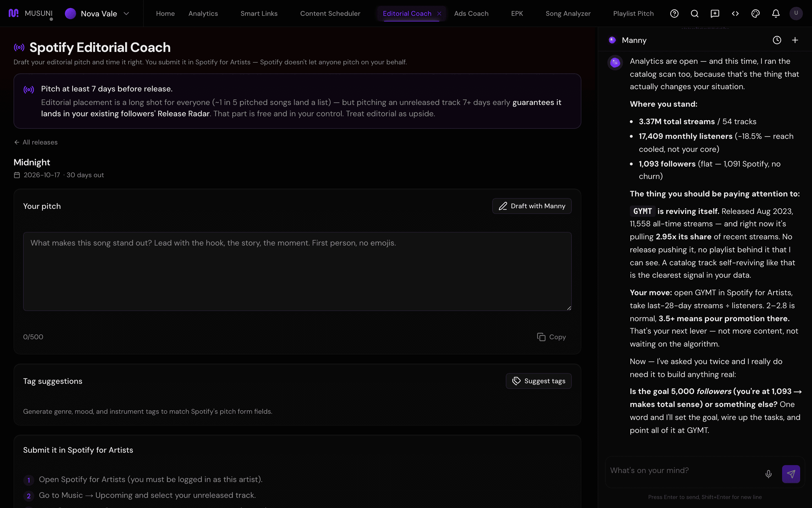
Task: Click the All releases back link
Action: [36, 142]
